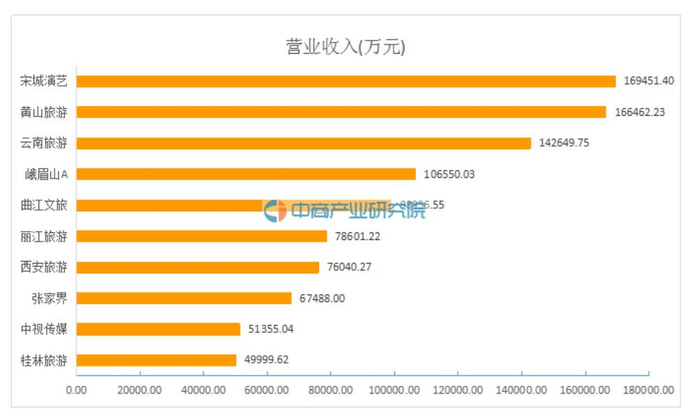Image resolution: width=700 pixels, height=413 pixels.
Task: Select the 丽江旅游 bar
Action: 201,236
